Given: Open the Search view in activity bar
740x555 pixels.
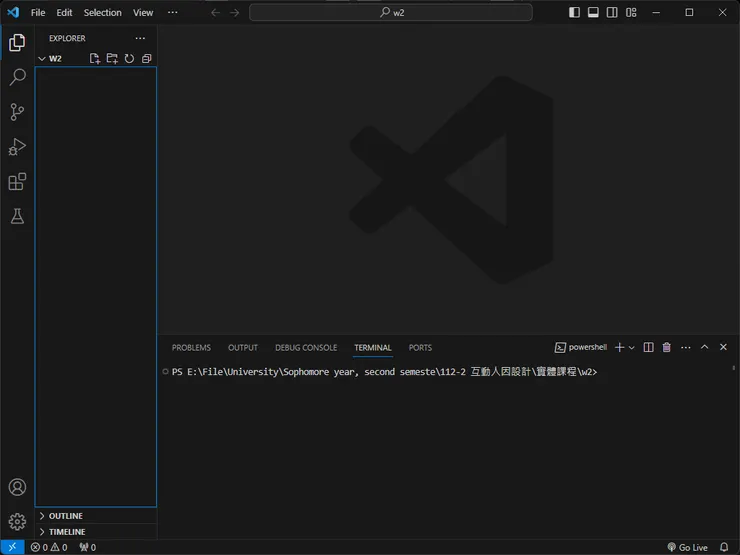Looking at the screenshot, I should [x=17, y=77].
